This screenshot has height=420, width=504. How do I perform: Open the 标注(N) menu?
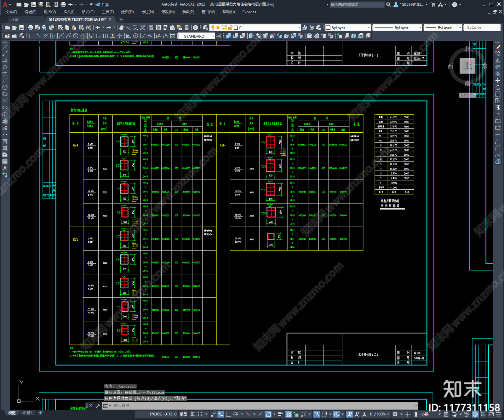click(x=147, y=12)
